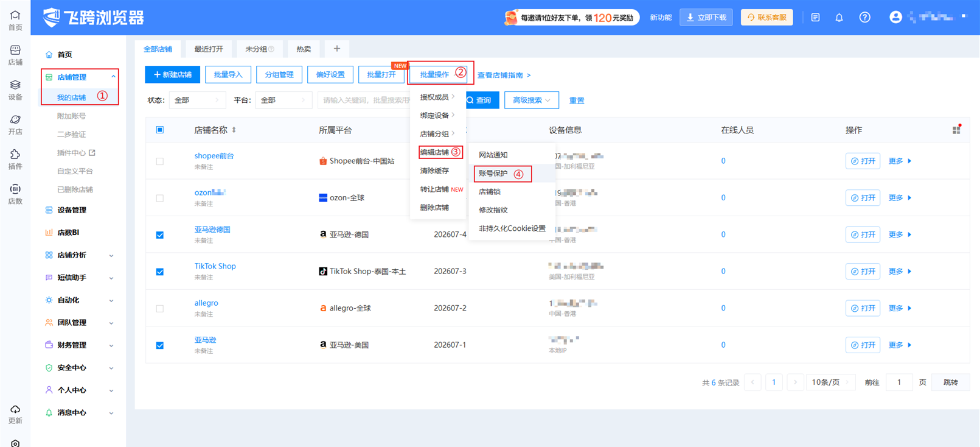Open the 店数 icon in left rail
This screenshot has width=980, height=447.
[15, 189]
